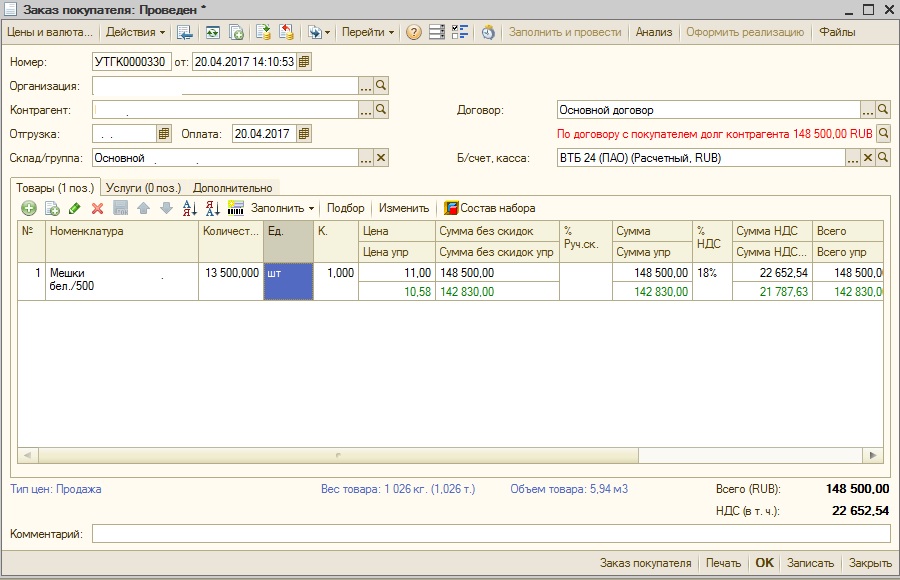Open calendar picker for order date

[x=304, y=62]
